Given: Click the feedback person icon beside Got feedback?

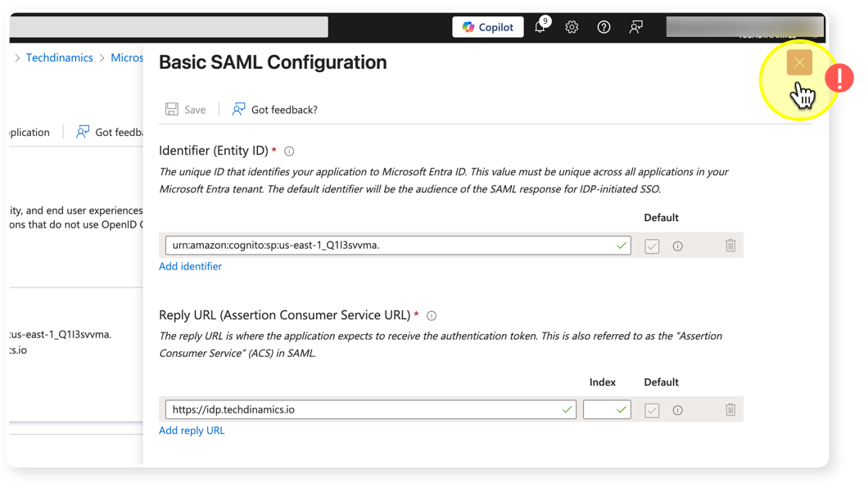Looking at the screenshot, I should 238,109.
